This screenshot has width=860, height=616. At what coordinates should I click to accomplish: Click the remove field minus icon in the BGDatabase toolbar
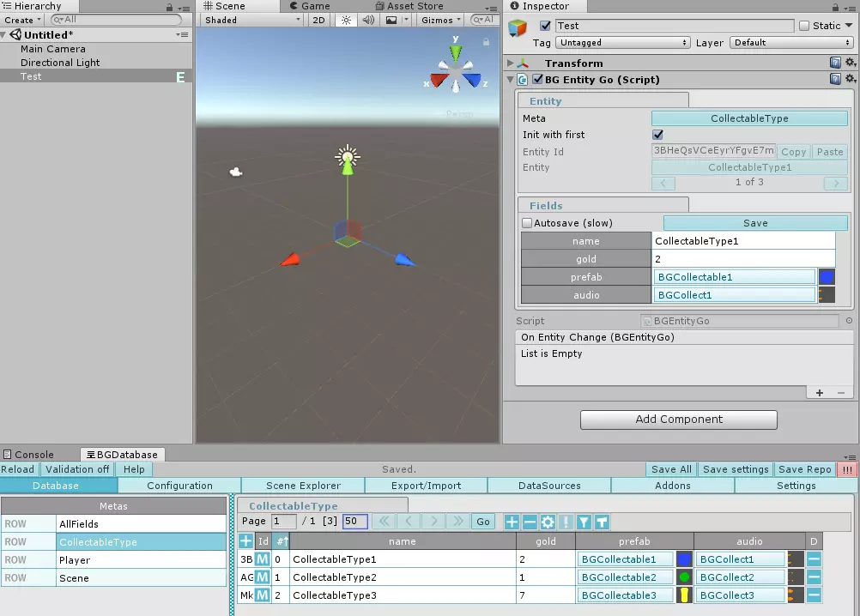pos(530,522)
